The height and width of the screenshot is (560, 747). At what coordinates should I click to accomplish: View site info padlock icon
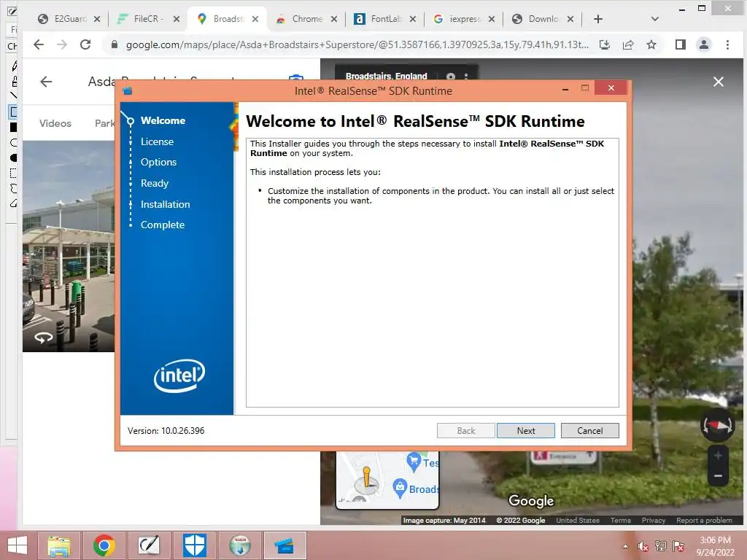pyautogui.click(x=114, y=44)
